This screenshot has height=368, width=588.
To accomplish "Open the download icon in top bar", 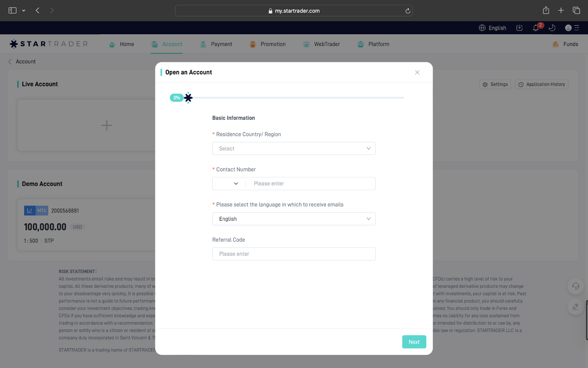I will point(519,28).
